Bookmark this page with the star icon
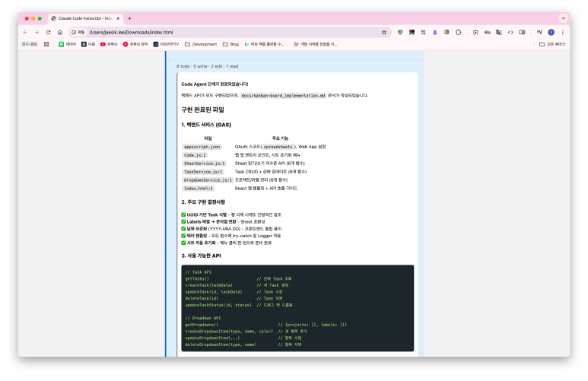Screen dimensions: 588x381 [384, 32]
